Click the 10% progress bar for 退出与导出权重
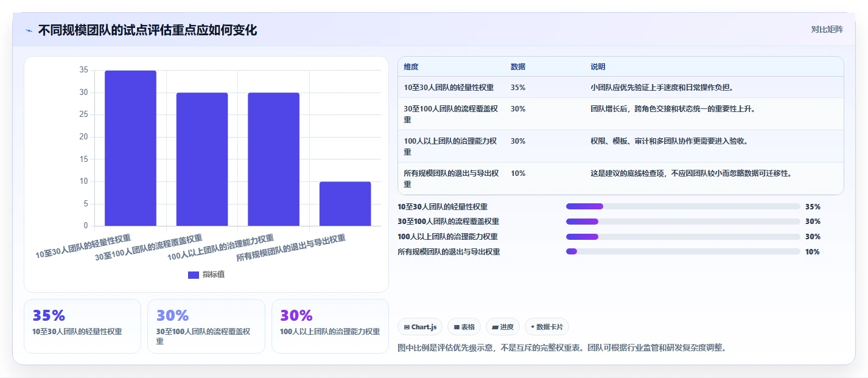The image size is (868, 378). [x=683, y=251]
